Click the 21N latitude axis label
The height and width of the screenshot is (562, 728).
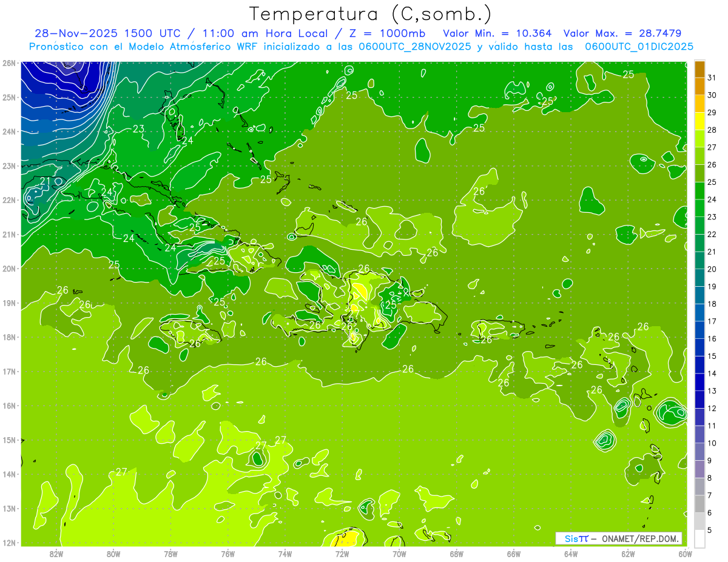point(9,234)
